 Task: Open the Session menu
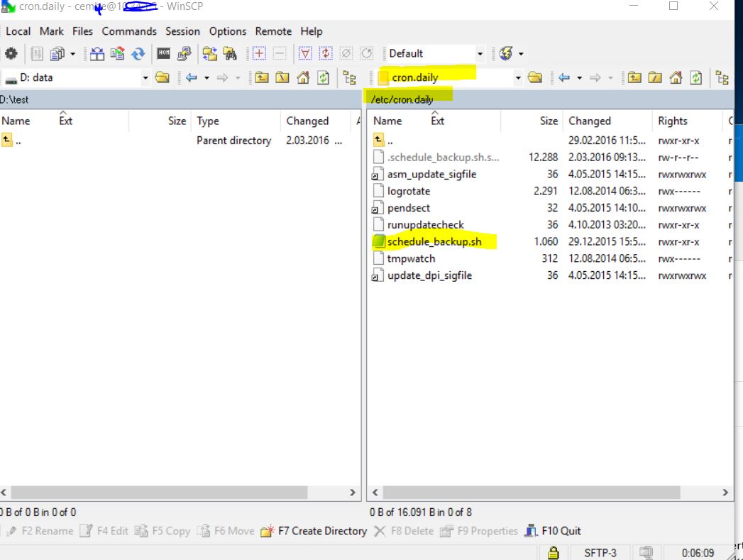(x=182, y=31)
